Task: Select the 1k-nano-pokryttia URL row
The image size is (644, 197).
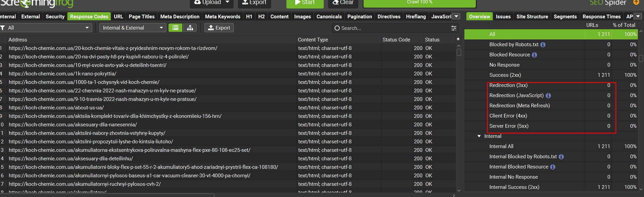Action: 228,74
